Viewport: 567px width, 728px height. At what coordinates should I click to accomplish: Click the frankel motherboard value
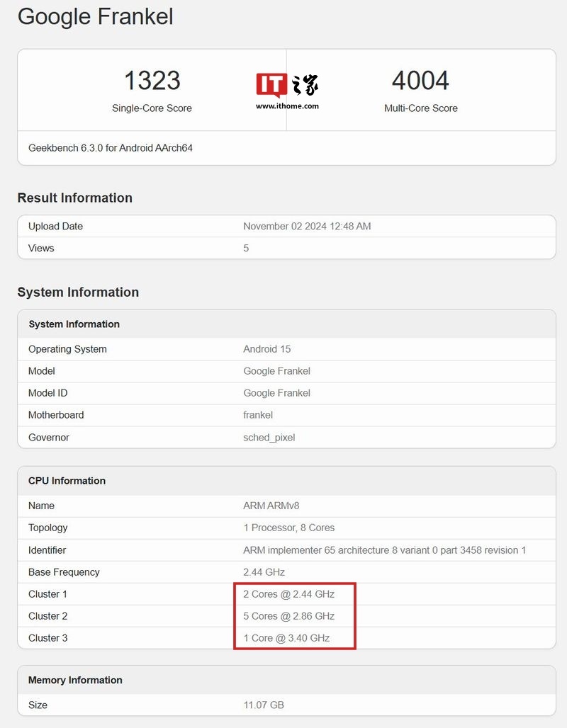(x=258, y=415)
